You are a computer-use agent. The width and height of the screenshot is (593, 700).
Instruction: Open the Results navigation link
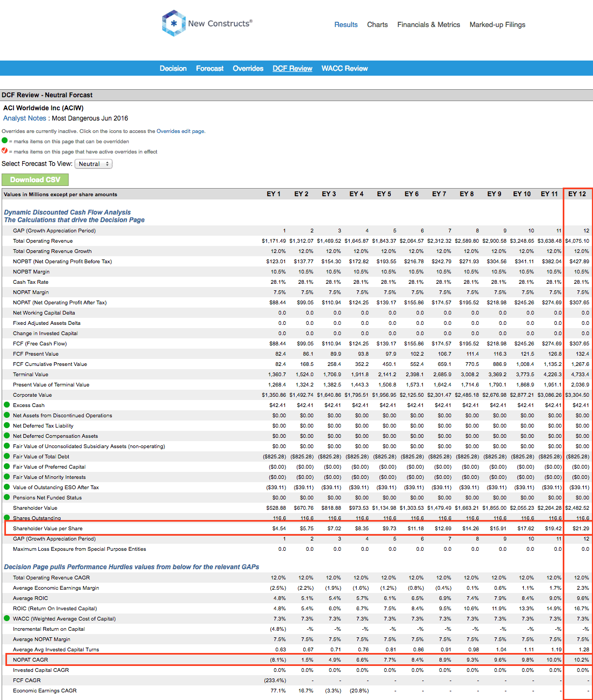coord(346,24)
